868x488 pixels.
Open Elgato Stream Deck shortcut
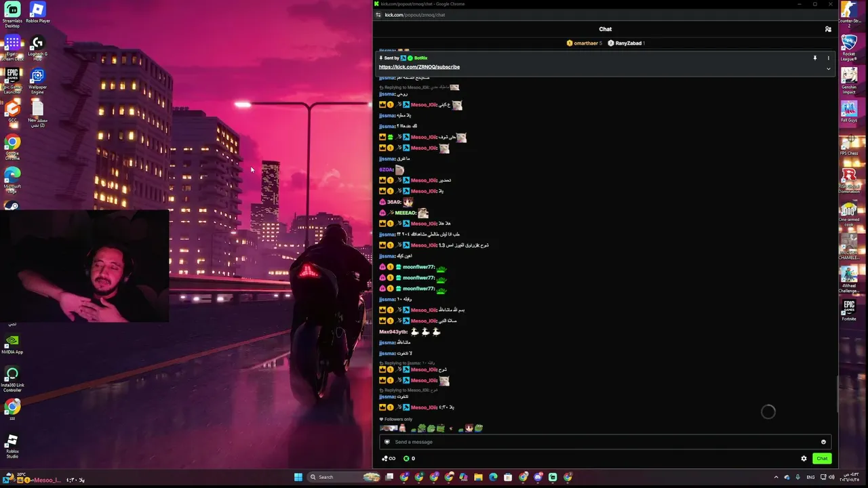pos(12,47)
